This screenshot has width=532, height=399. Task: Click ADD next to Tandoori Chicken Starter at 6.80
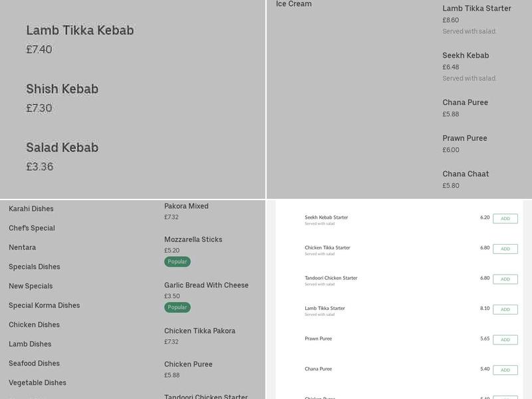click(x=505, y=279)
